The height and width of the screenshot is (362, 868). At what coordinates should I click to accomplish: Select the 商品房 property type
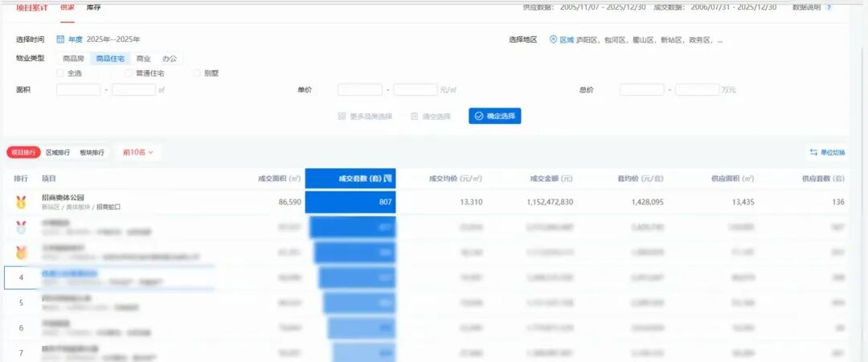pos(73,58)
